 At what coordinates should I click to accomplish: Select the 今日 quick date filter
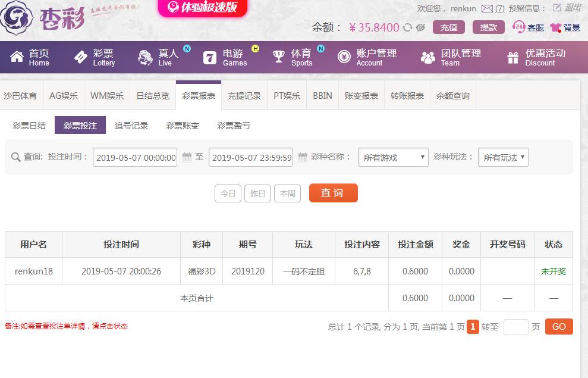[228, 193]
